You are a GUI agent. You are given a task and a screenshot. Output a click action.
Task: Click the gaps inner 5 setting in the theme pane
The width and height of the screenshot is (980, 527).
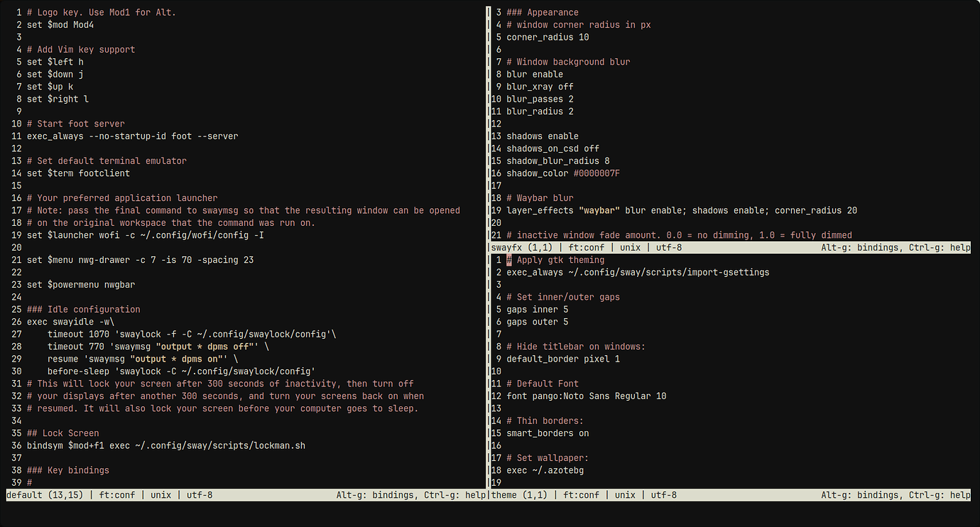tap(537, 309)
